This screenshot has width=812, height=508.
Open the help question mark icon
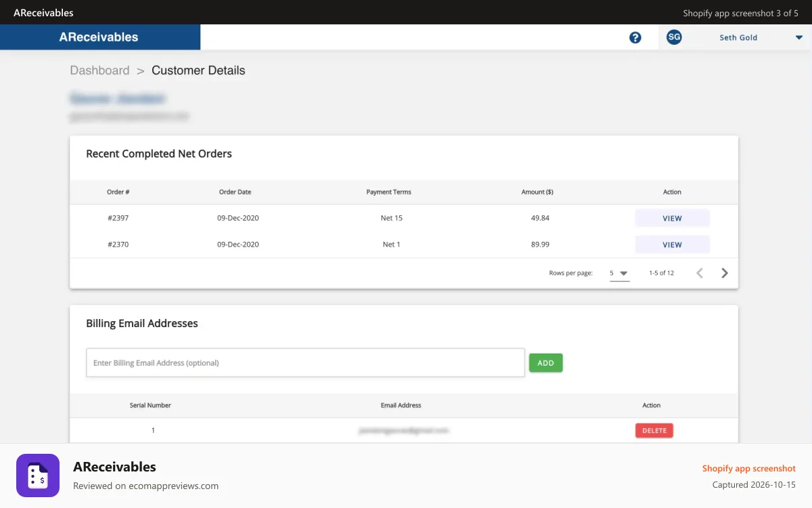coord(635,38)
